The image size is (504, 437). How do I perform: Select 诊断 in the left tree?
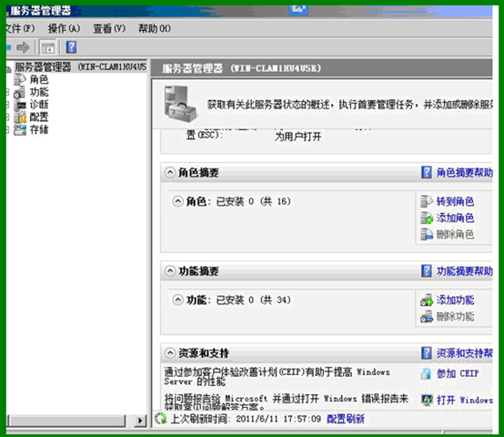pyautogui.click(x=39, y=105)
